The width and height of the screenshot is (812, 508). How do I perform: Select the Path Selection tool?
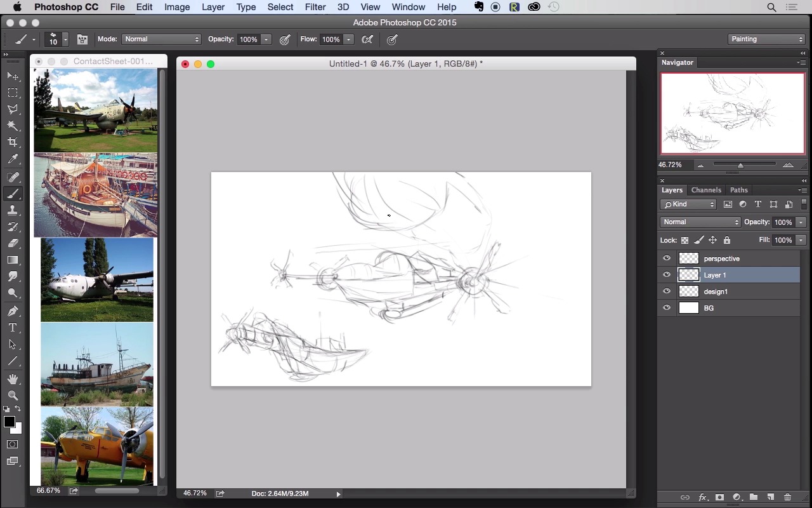(13, 344)
